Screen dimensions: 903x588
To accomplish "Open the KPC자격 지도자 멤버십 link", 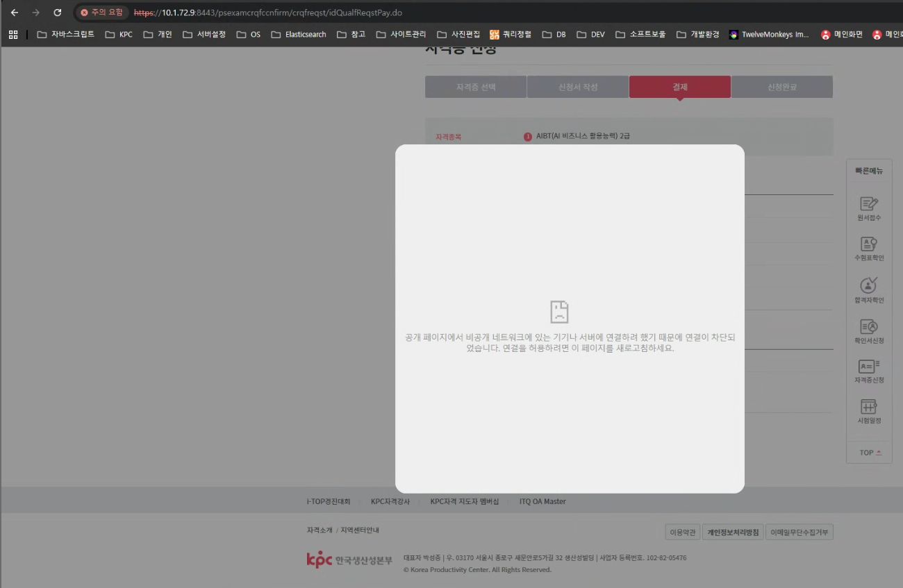I will (465, 501).
